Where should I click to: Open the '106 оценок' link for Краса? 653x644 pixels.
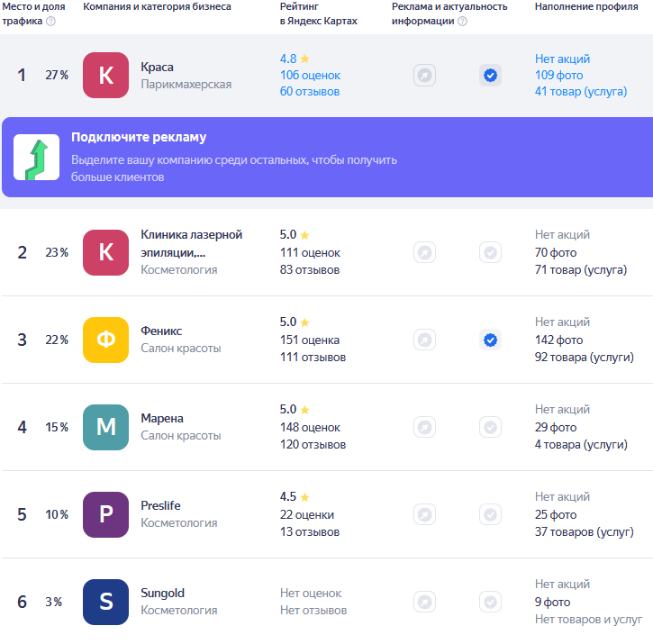point(310,75)
